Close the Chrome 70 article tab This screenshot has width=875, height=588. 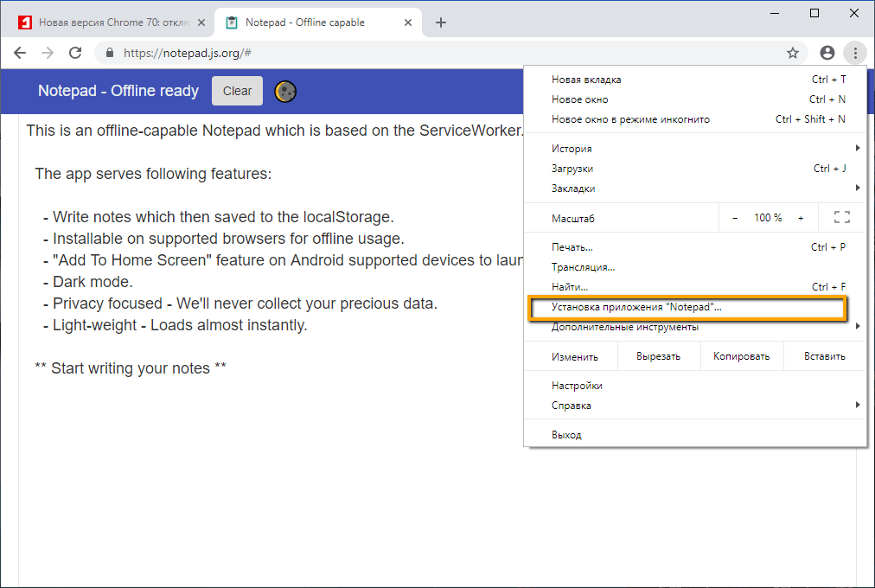coord(201,22)
